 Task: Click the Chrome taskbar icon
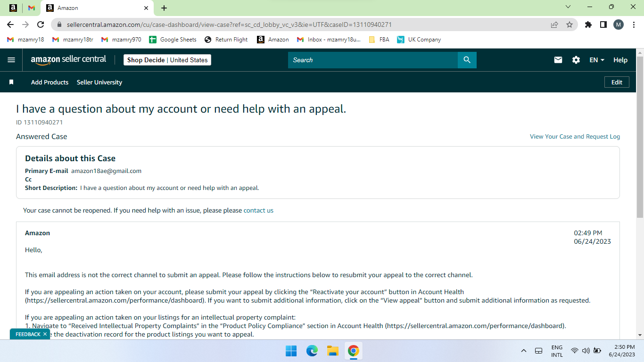[x=354, y=351]
